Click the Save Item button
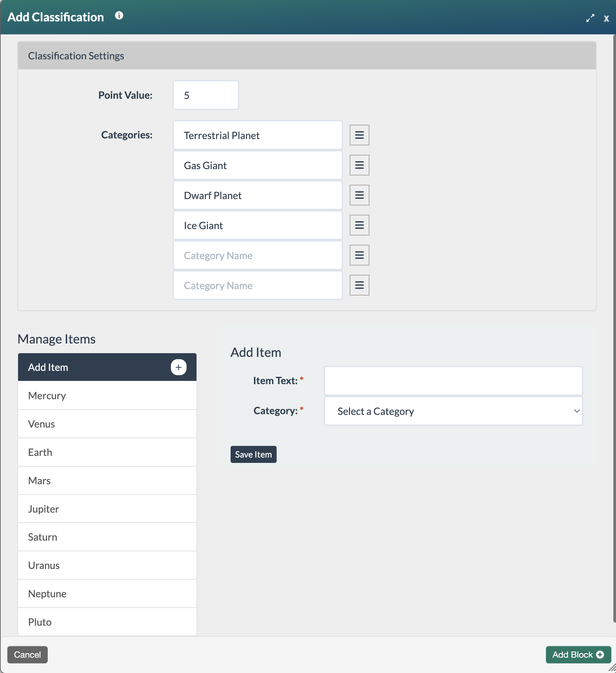 pos(253,454)
